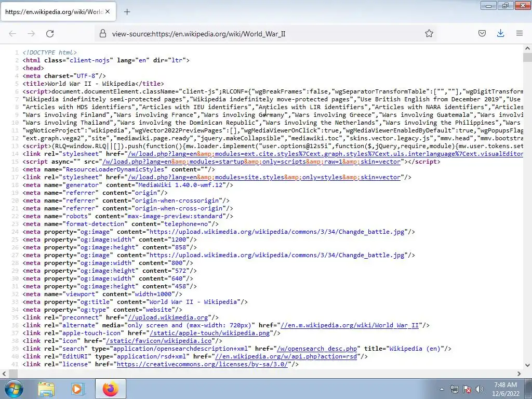Click the vertical scrollbar thumb

(x=527, y=57)
